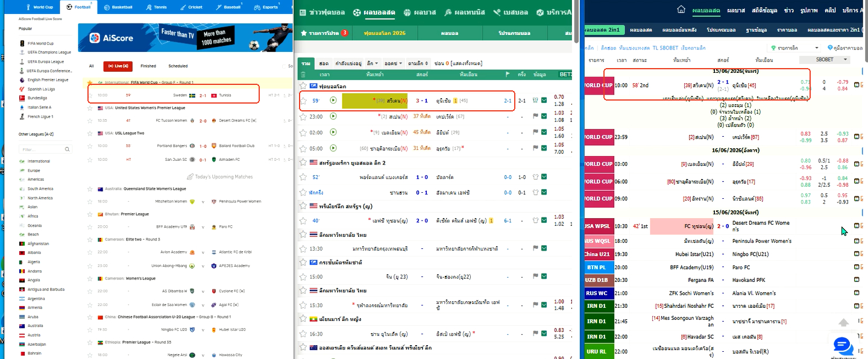Image resolution: width=868 pixels, height=359 pixels.
Task: Select the Cricket tab in AiScore
Action: pyautogui.click(x=192, y=7)
